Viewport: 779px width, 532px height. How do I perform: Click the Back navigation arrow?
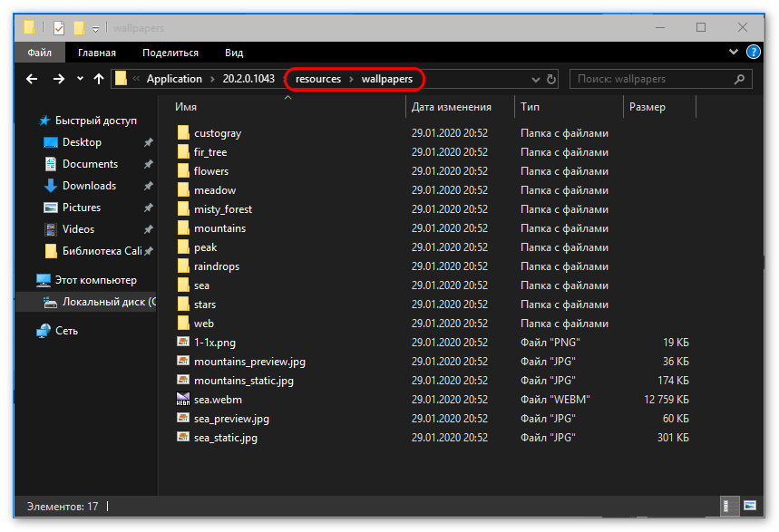click(32, 79)
